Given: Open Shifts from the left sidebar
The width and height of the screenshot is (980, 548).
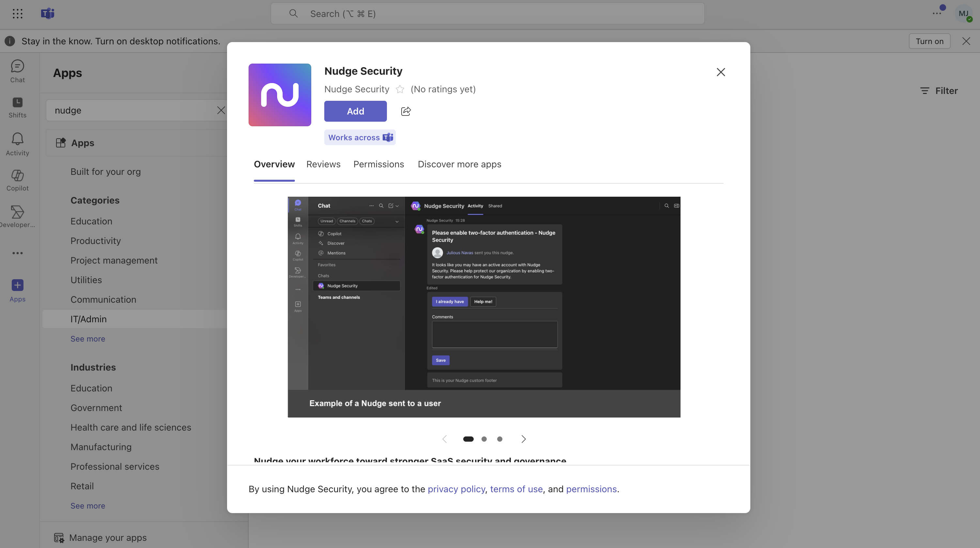Looking at the screenshot, I should (18, 107).
